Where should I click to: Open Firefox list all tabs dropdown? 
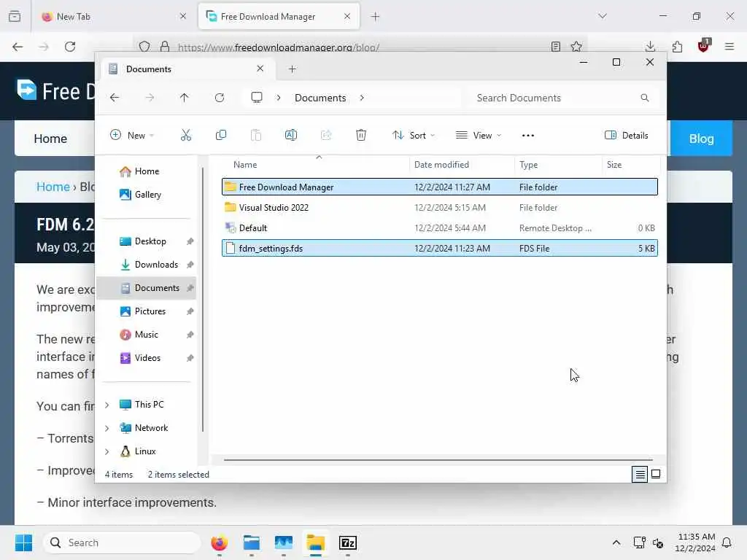[x=603, y=16]
